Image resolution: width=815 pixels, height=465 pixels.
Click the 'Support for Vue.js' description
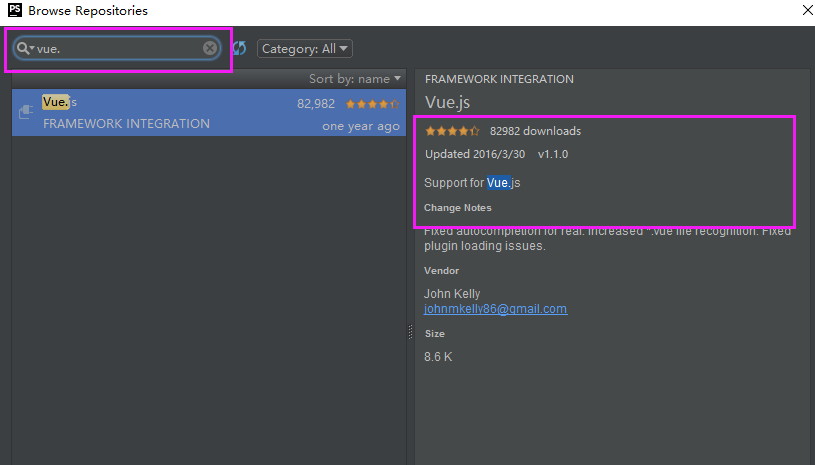coord(472,183)
